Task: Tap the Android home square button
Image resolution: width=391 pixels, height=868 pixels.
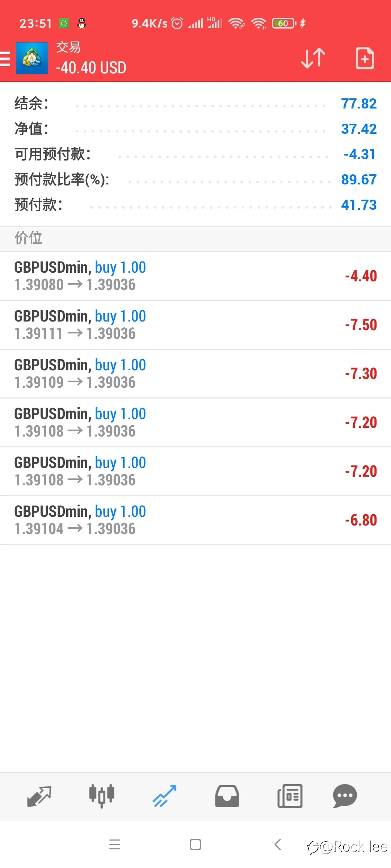Action: [195, 844]
